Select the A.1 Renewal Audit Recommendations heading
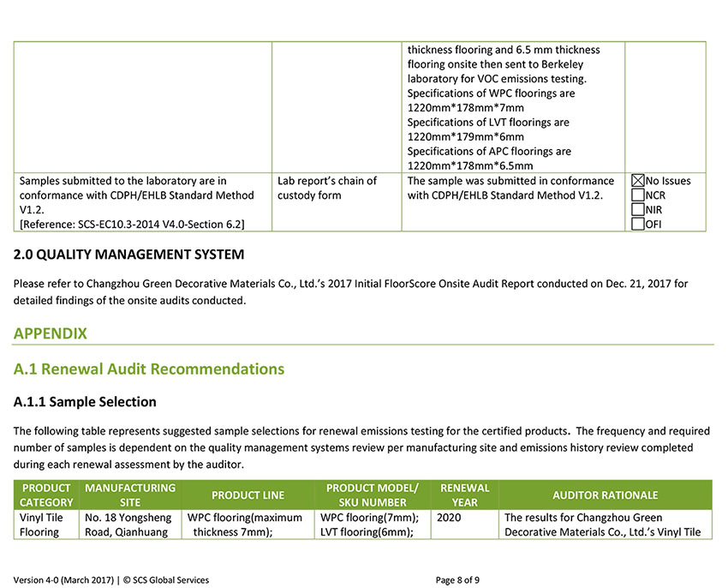Screen dimensions: 728x588 [148, 369]
